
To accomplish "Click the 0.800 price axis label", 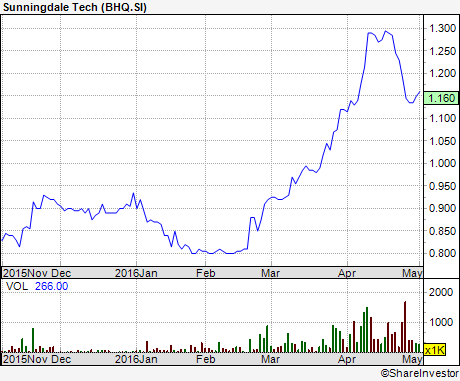I will coord(442,253).
